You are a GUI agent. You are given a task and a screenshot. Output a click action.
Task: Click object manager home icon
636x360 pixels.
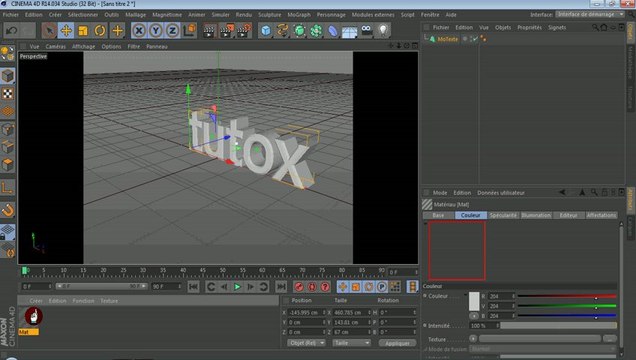point(604,28)
